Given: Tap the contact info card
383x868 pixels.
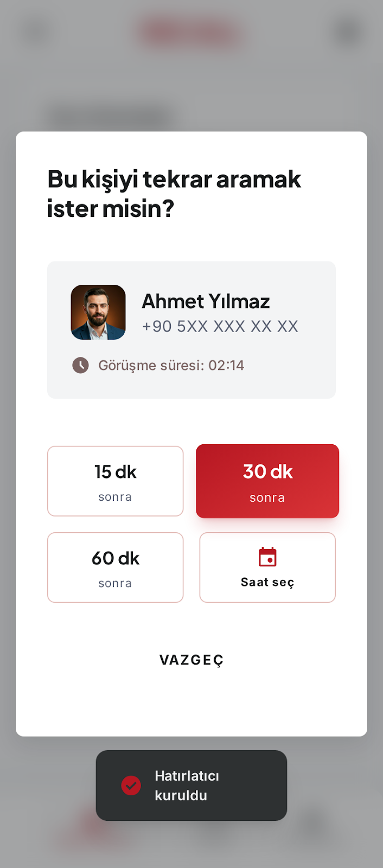Looking at the screenshot, I should point(191,330).
